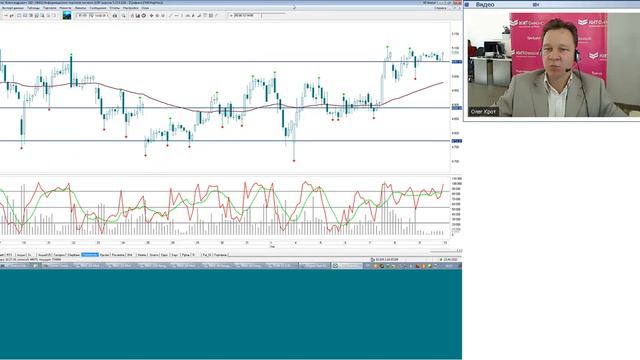Switch to the Золото bottom tab
This screenshot has width=640, height=360.
(x=154, y=255)
